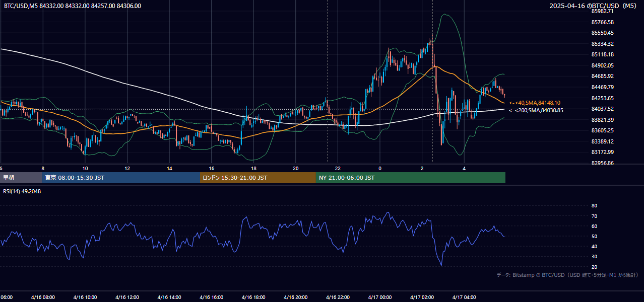Viewport: 644px width, 302px height.
Task: Click hour tick 14 under price chart
Action: (x=169, y=168)
